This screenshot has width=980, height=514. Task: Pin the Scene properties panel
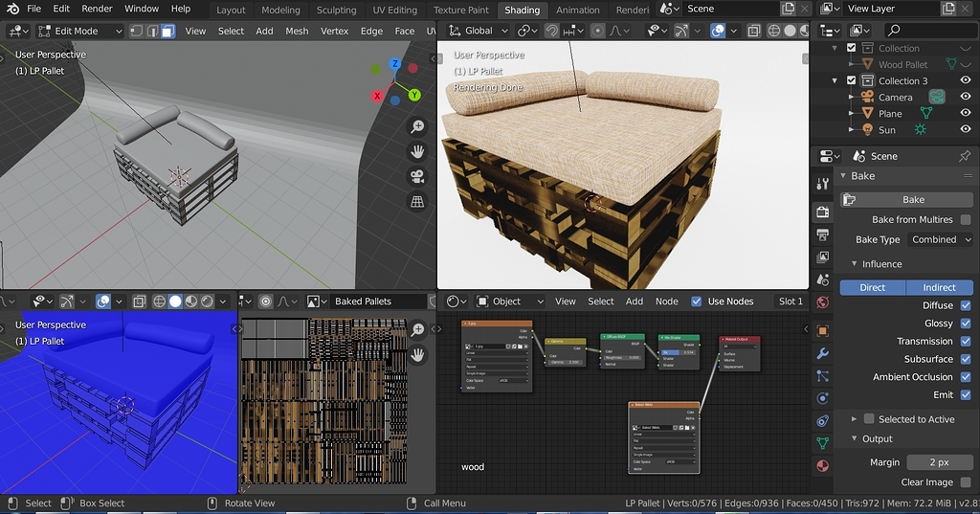click(x=965, y=156)
